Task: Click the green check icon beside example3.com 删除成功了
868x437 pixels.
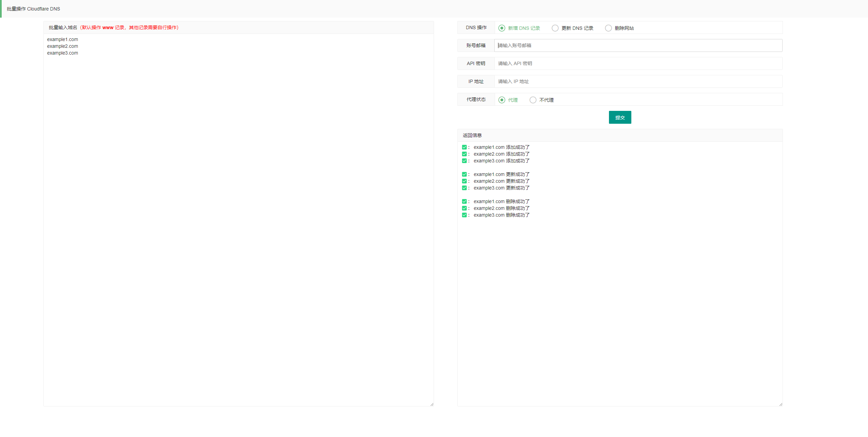Action: (464, 215)
